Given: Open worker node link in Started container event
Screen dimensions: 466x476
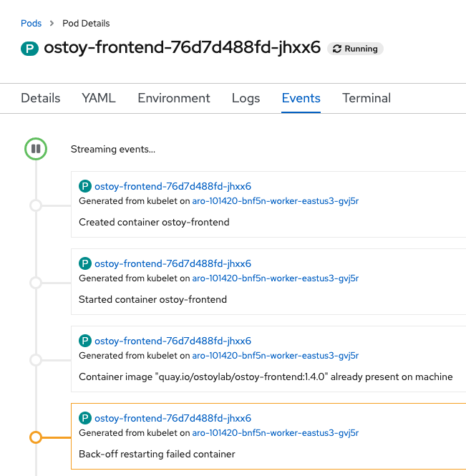Looking at the screenshot, I should point(275,278).
